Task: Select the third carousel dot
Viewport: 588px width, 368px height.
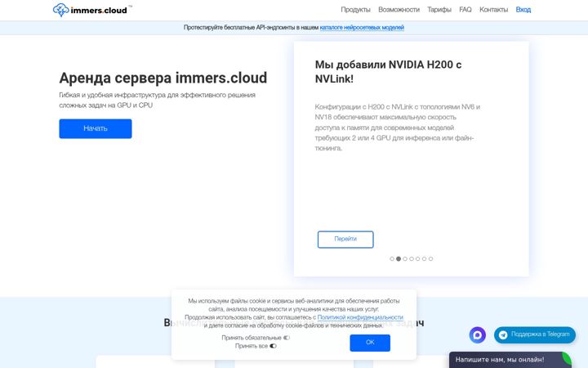Action: [405, 258]
